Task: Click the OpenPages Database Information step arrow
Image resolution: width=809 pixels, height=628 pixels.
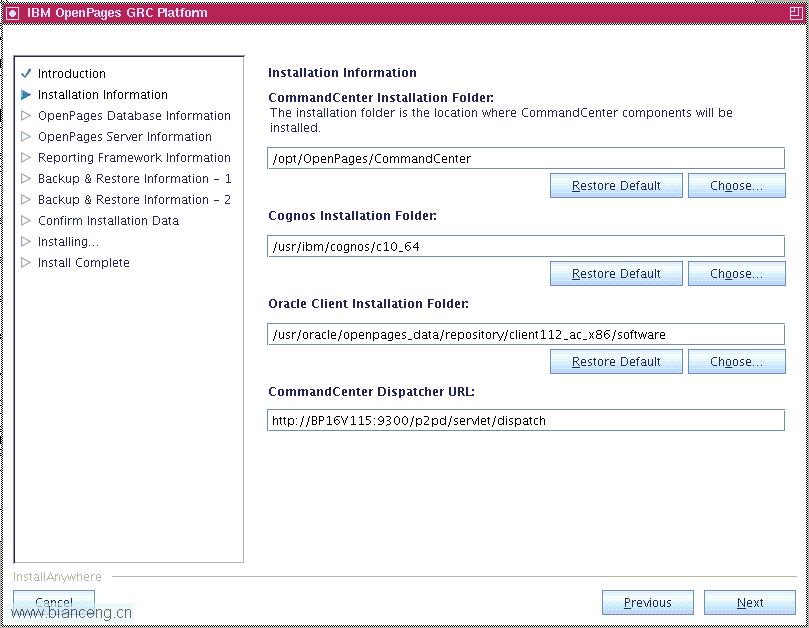Action: (x=26, y=116)
